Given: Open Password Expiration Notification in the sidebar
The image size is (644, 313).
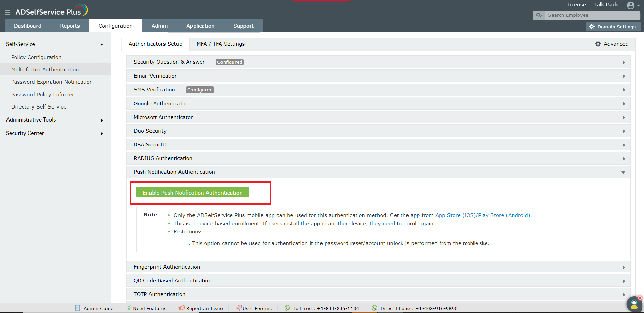Looking at the screenshot, I should click(52, 82).
